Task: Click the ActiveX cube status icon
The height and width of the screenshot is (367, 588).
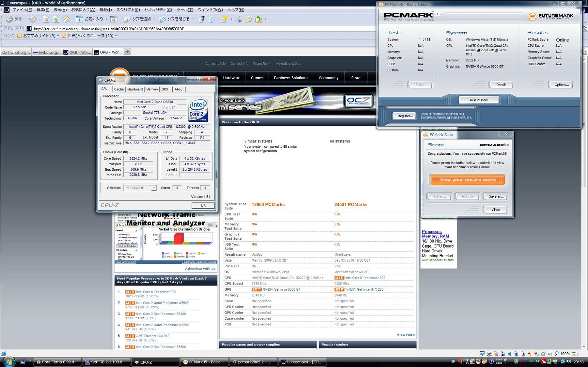Action: coord(529,354)
